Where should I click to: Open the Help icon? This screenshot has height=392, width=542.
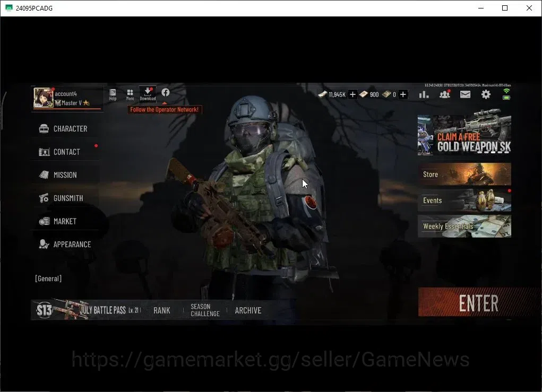113,94
